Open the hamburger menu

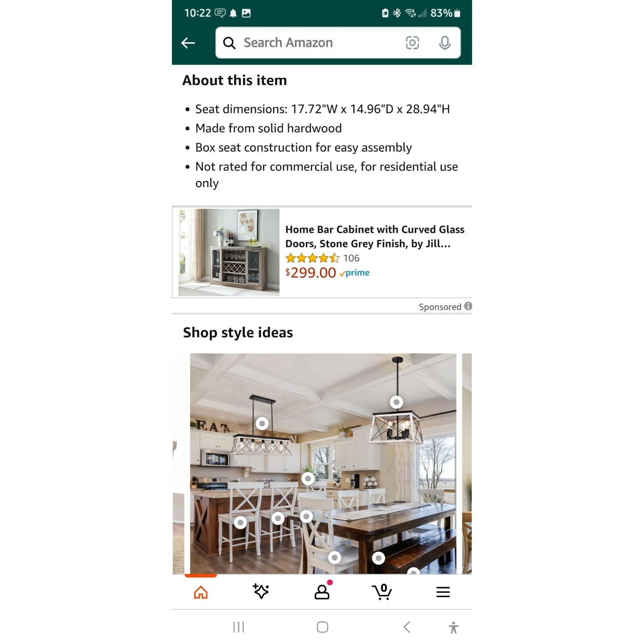click(x=443, y=592)
